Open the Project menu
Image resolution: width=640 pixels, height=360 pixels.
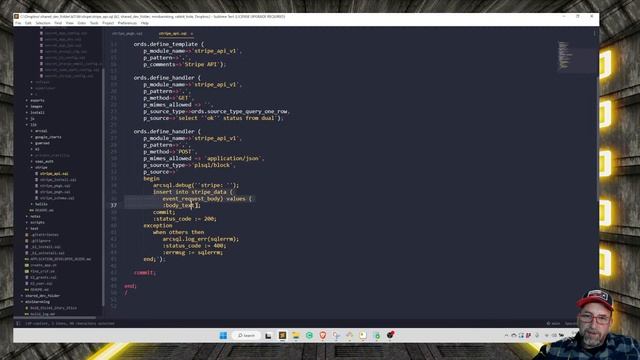[x=108, y=23]
